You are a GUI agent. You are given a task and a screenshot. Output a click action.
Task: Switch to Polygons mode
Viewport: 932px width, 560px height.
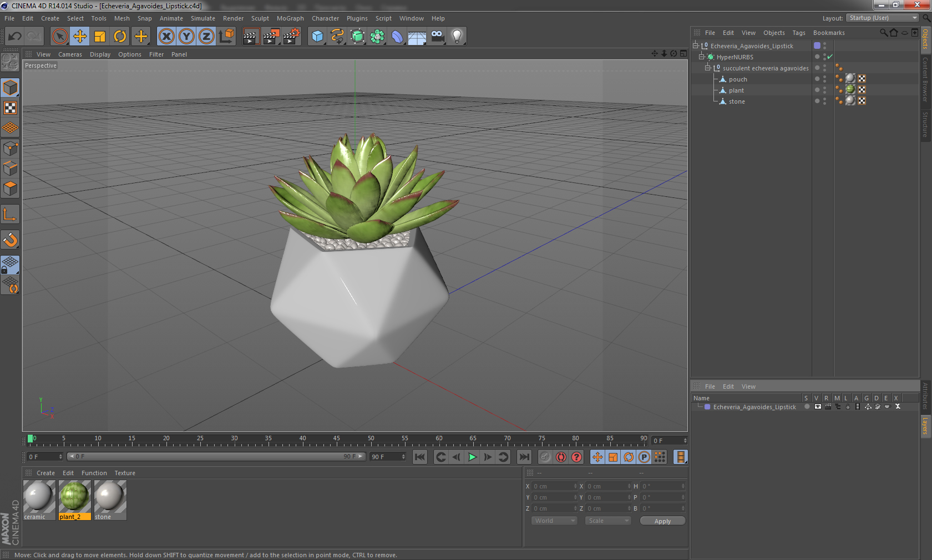point(10,189)
